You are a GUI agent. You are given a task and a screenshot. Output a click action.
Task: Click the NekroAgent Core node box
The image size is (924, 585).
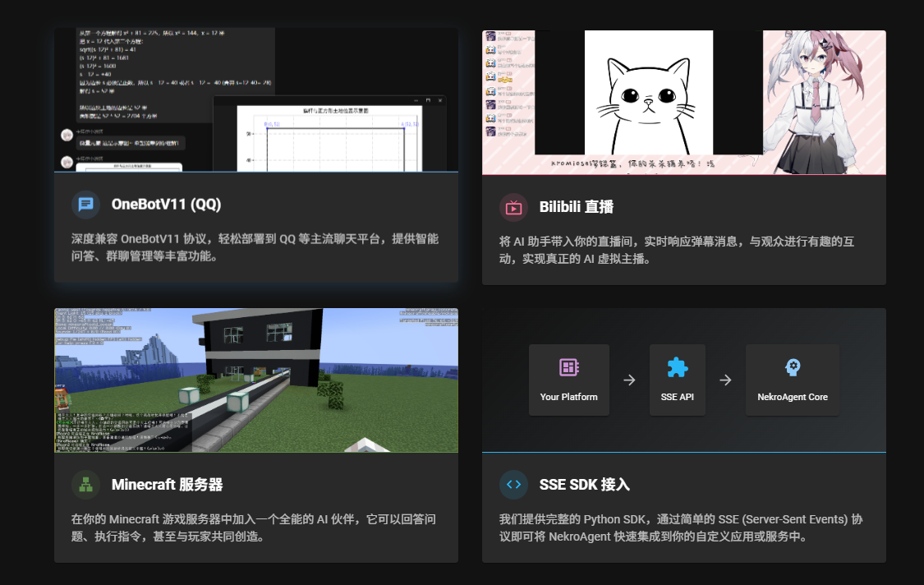click(792, 380)
